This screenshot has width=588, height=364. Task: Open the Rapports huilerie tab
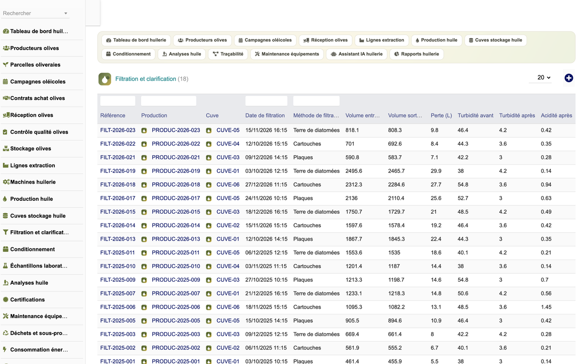[417, 54]
